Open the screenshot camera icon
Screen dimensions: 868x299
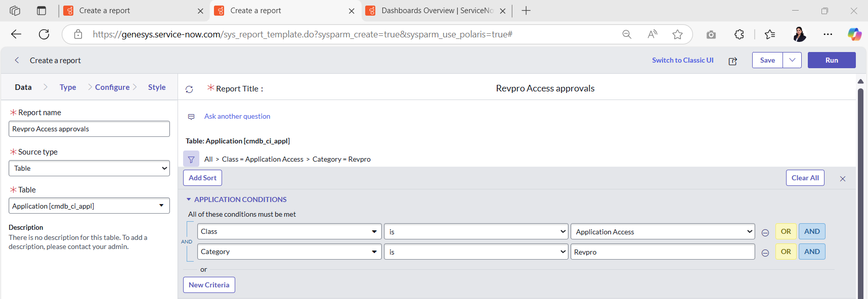(711, 34)
